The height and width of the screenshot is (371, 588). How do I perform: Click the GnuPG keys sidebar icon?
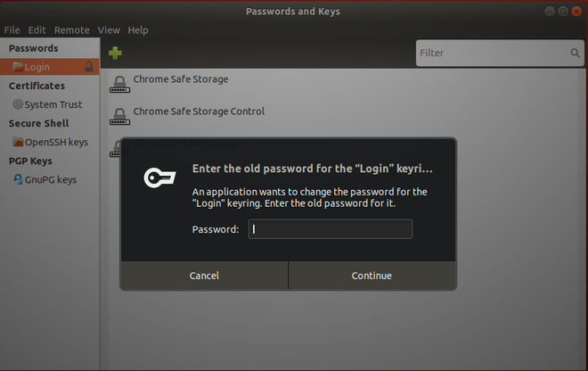click(x=18, y=179)
